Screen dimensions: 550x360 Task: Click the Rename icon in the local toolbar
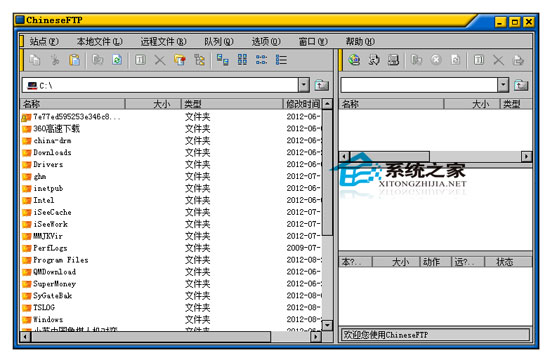point(140,60)
